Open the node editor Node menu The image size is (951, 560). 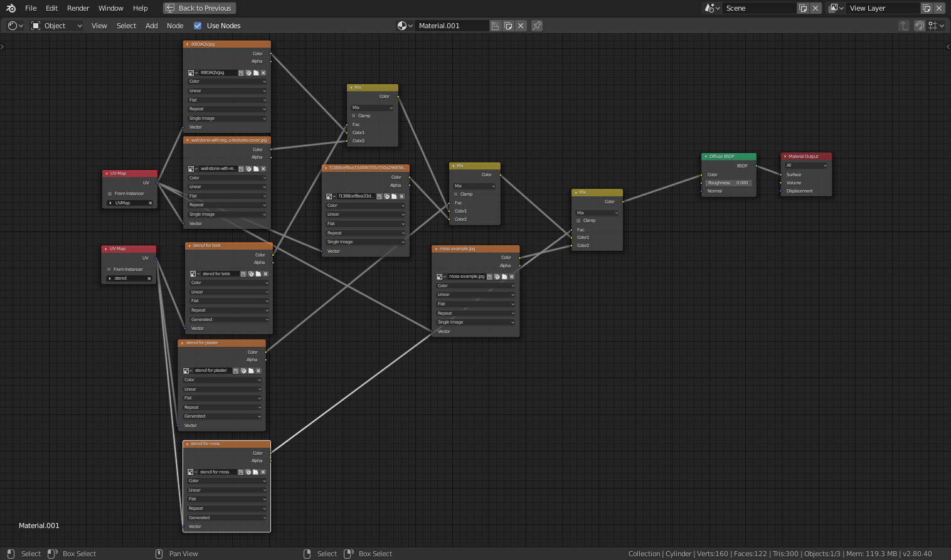tap(175, 26)
